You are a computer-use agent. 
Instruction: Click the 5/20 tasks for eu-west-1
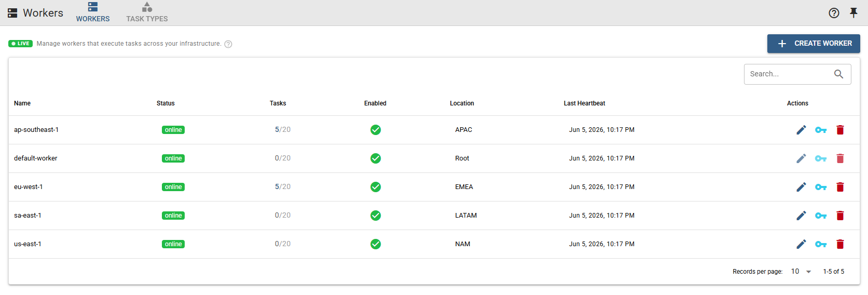(283, 187)
